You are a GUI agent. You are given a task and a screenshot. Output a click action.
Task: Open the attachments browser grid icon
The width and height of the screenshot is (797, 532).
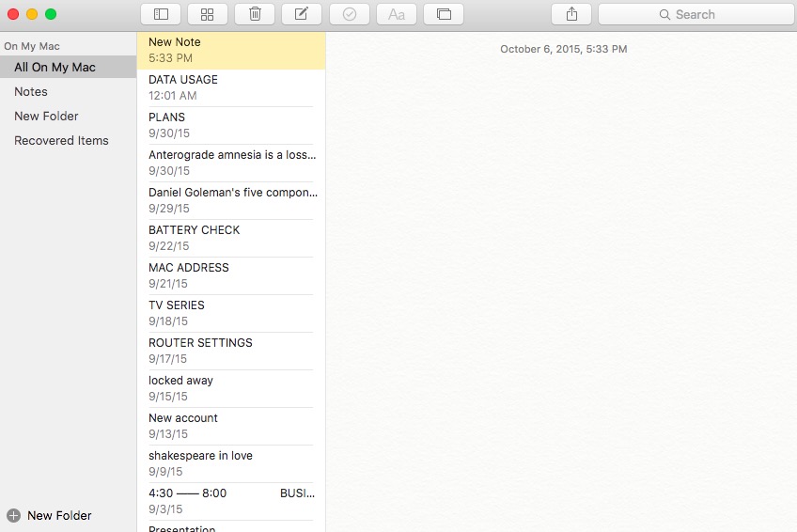point(208,14)
